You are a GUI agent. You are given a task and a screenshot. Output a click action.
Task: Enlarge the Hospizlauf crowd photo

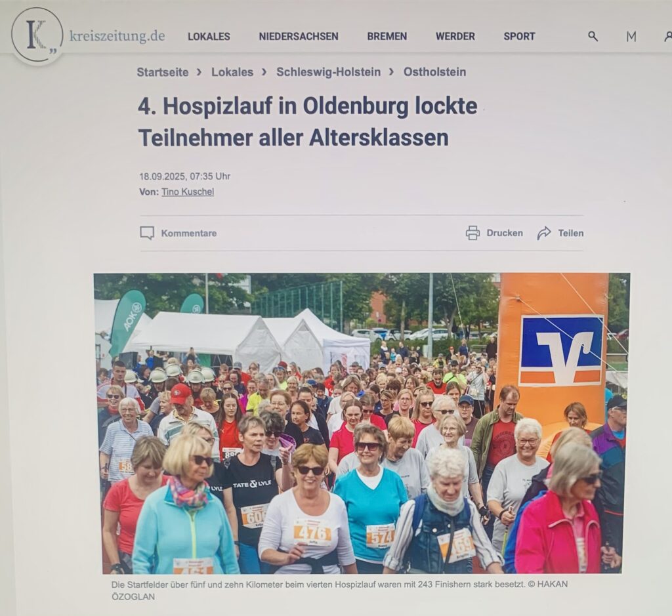(362, 423)
